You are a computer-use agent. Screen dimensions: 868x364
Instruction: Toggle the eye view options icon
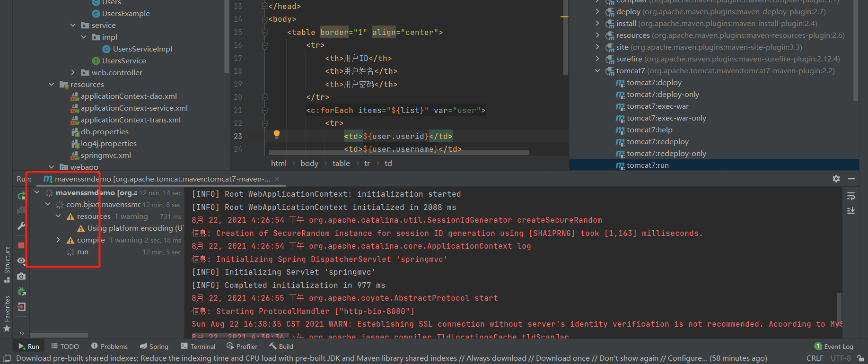pyautogui.click(x=21, y=260)
